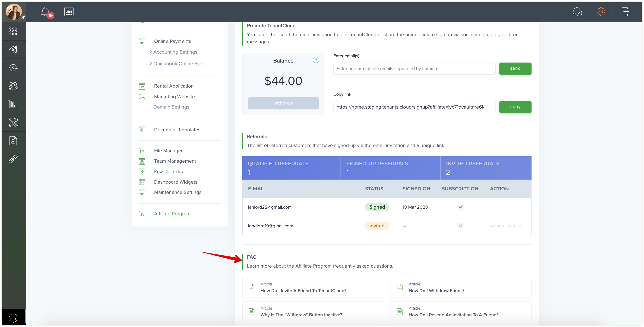
Task: Select the Qualified Referrals tab
Action: pos(291,168)
